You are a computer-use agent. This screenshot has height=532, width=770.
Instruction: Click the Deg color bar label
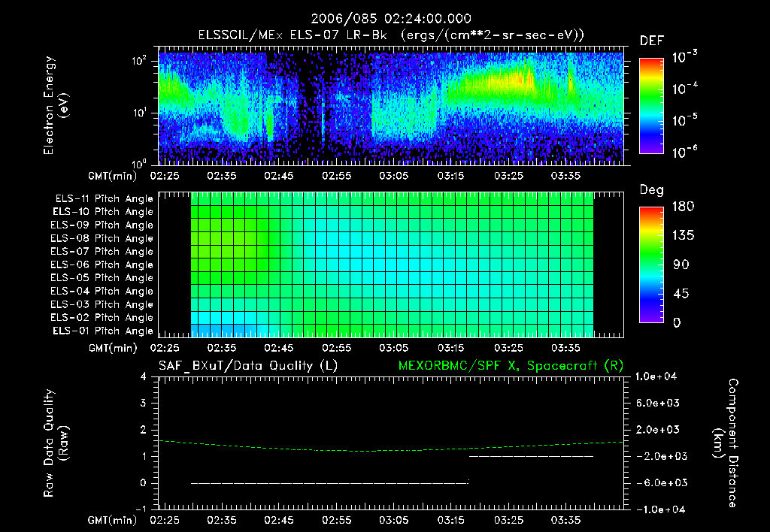click(x=652, y=190)
